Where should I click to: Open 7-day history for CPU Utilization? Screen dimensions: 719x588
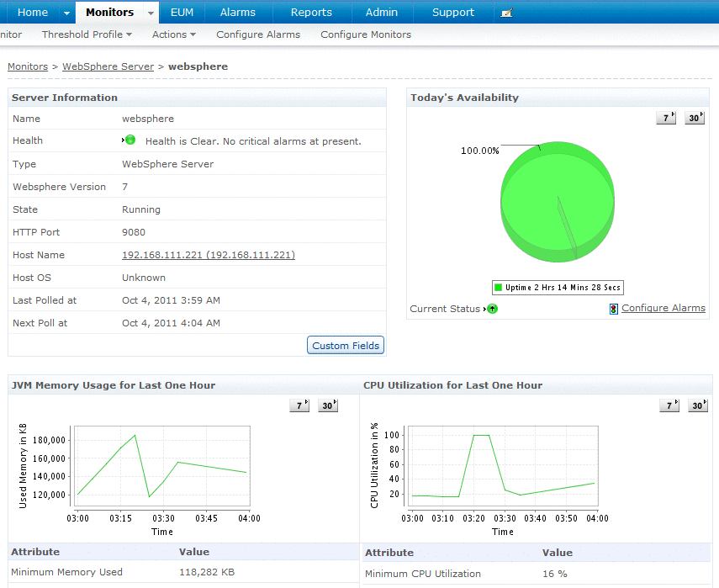click(669, 405)
